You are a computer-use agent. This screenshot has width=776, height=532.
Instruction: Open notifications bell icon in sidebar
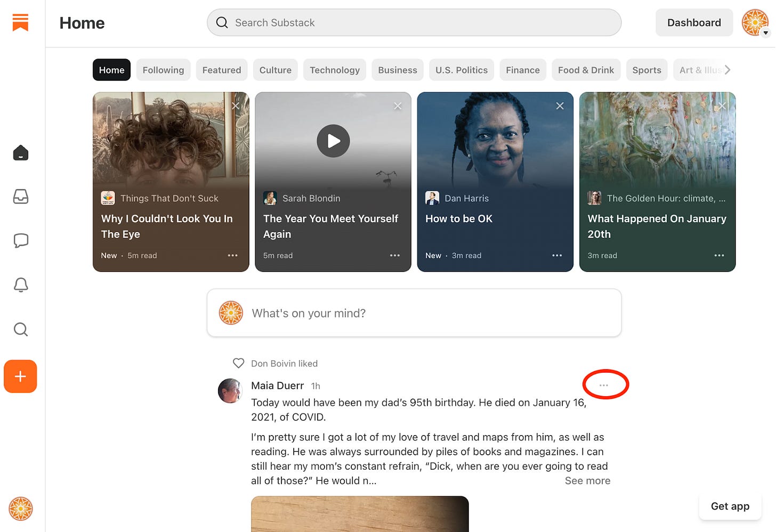pyautogui.click(x=21, y=285)
